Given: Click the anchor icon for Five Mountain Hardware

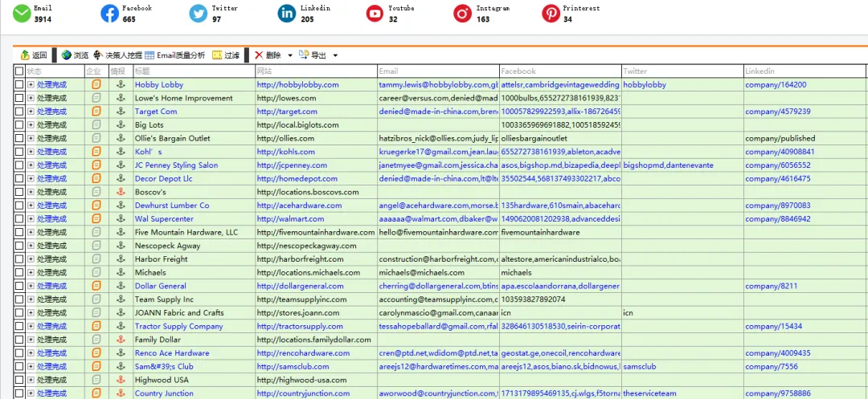Looking at the screenshot, I should pyautogui.click(x=120, y=232).
